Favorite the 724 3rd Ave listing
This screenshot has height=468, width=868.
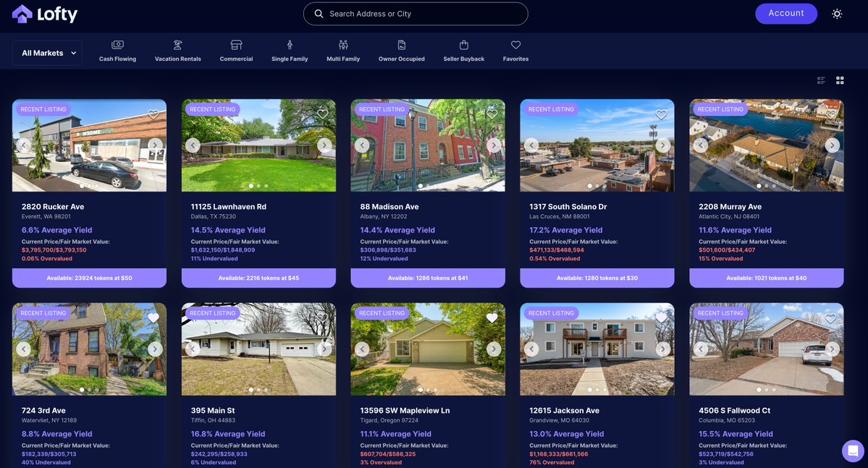[x=153, y=318]
